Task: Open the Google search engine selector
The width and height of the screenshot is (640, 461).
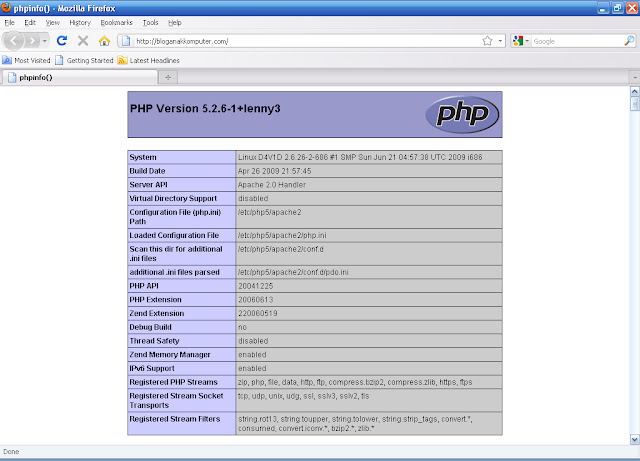Action: coord(521,41)
